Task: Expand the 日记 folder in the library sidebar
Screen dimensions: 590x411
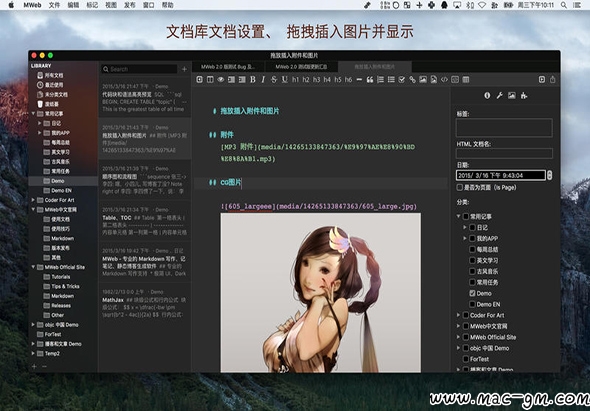Action: point(40,123)
